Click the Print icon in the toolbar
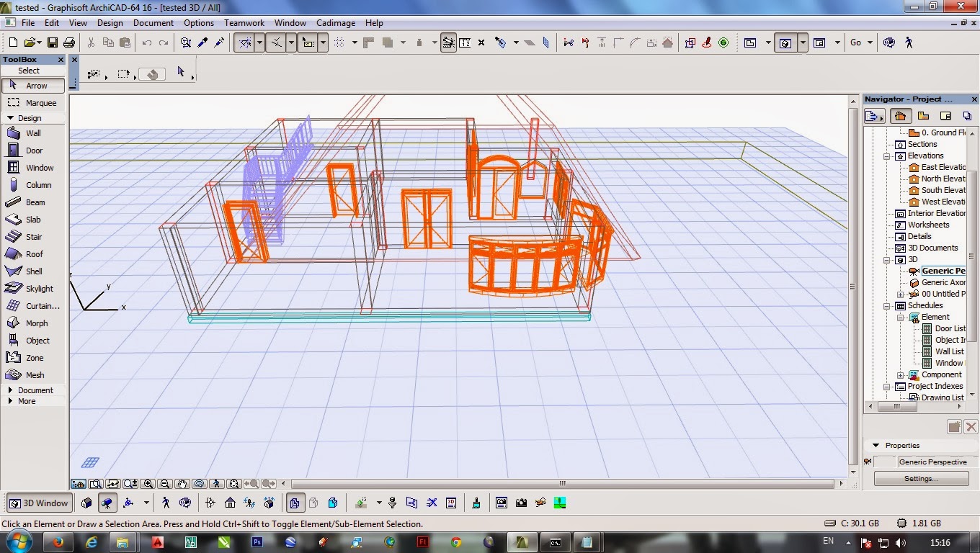 click(x=69, y=42)
